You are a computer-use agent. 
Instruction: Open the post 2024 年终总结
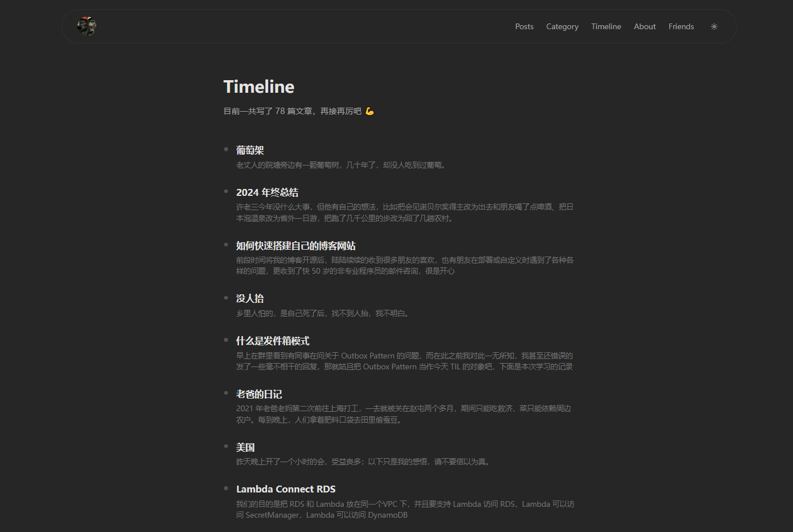click(x=267, y=192)
